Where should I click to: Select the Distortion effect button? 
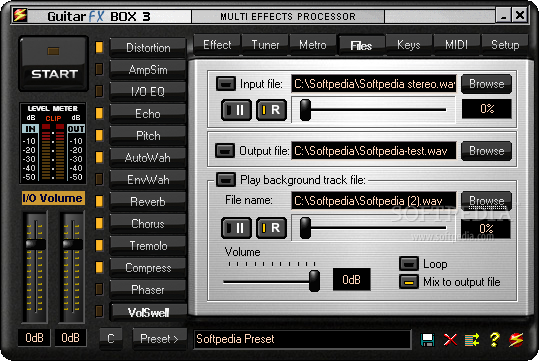click(x=148, y=47)
